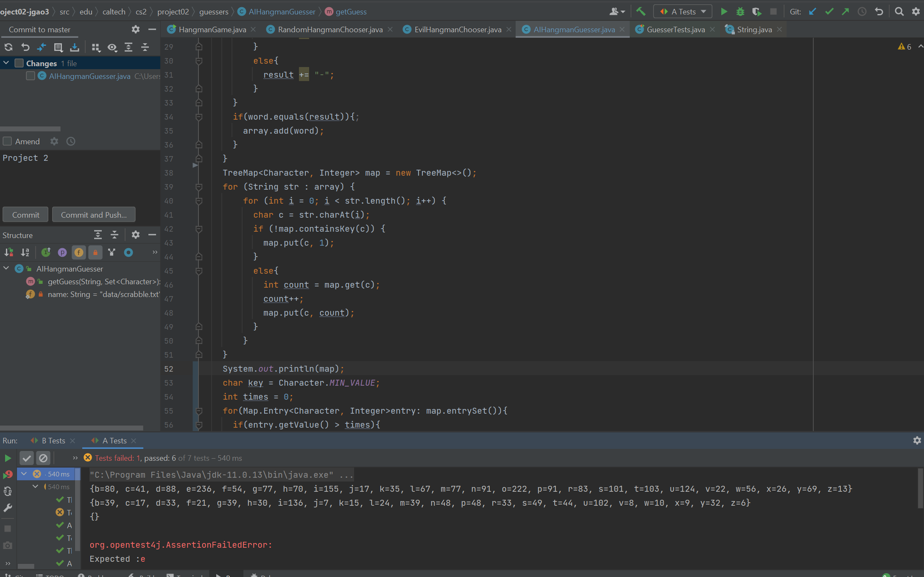Collapse AIHangmanGuesser node in Structure
The height and width of the screenshot is (577, 924).
(6, 269)
